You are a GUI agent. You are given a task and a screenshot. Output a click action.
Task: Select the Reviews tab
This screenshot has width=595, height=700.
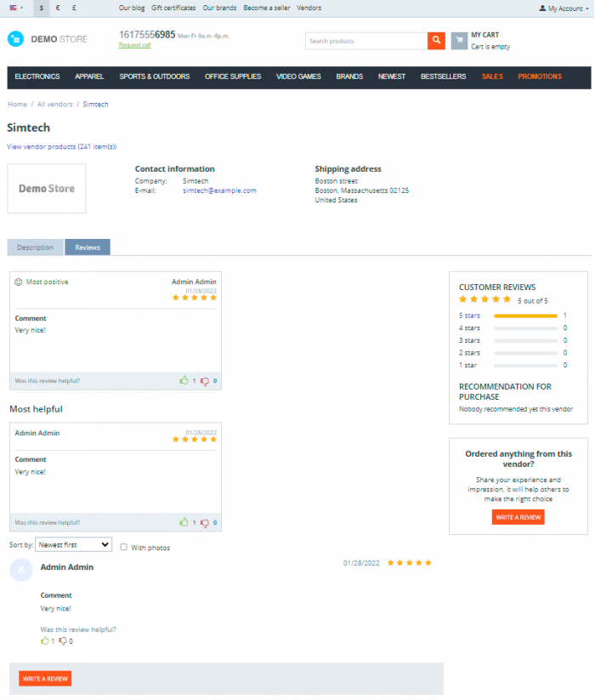coord(88,248)
